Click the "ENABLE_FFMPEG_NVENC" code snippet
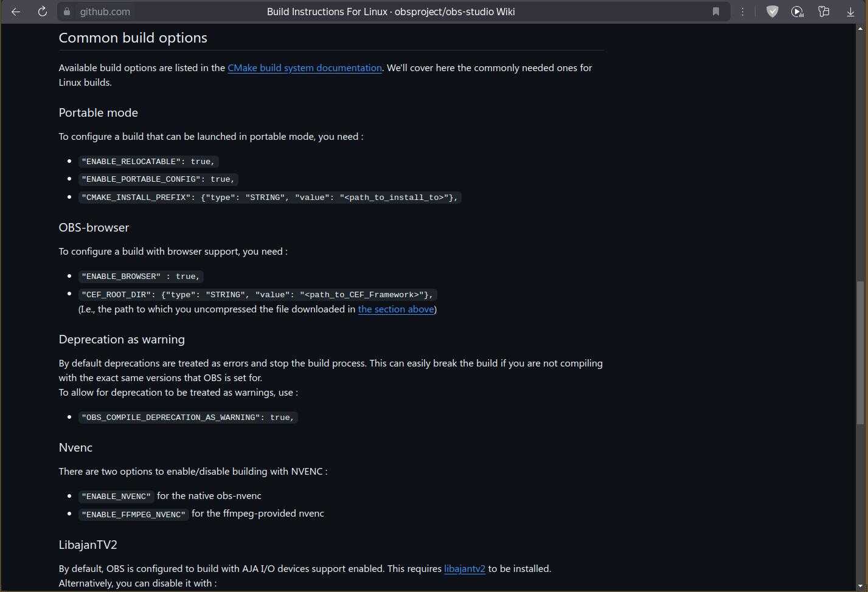This screenshot has height=592, width=868. [133, 515]
